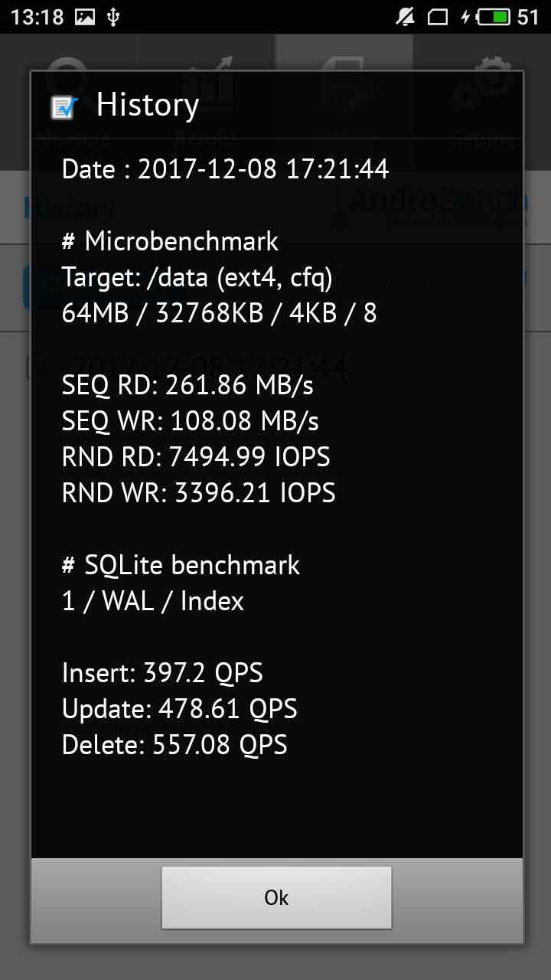Tap the History dialog title text
551x980 pixels.
(148, 105)
